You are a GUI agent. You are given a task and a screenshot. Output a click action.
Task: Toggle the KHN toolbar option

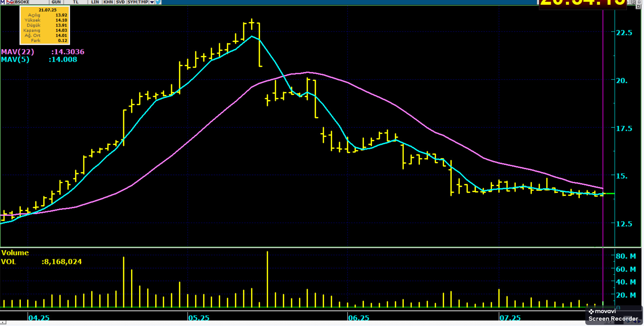coord(108,2)
